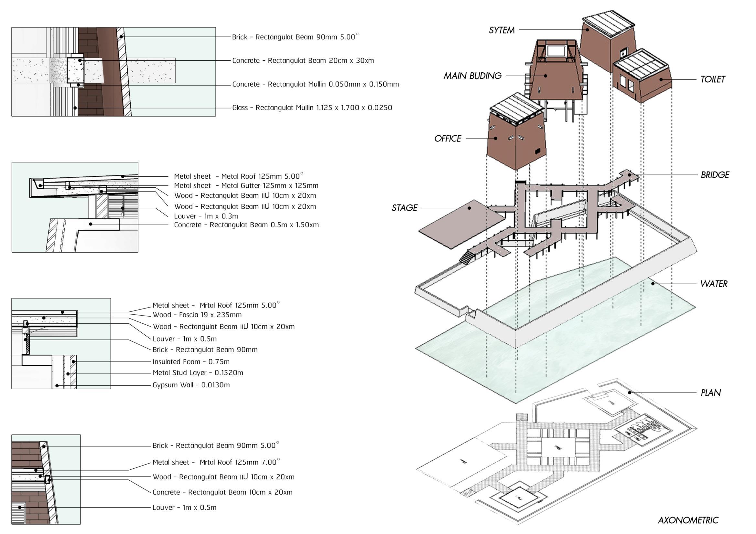Click the MAIN BUDING label
This screenshot has height=534, width=756.
point(472,76)
